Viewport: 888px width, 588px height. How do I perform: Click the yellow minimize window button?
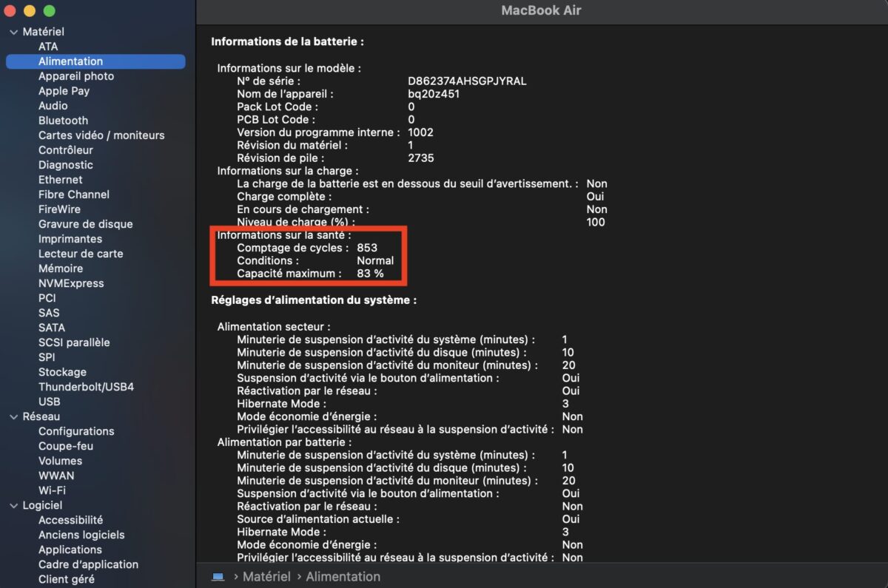(30, 11)
